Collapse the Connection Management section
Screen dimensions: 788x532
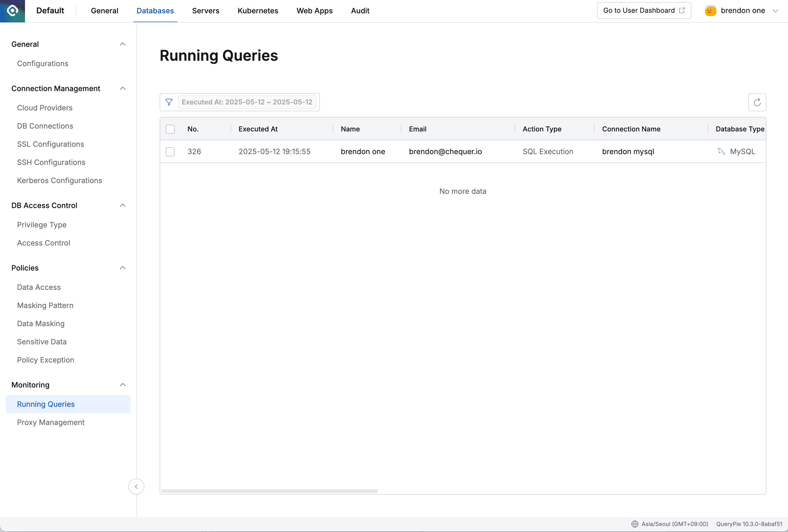[x=122, y=89]
